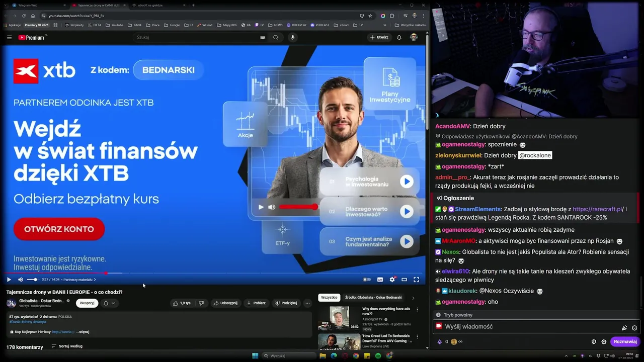Open the video player settings gear

coord(392,280)
